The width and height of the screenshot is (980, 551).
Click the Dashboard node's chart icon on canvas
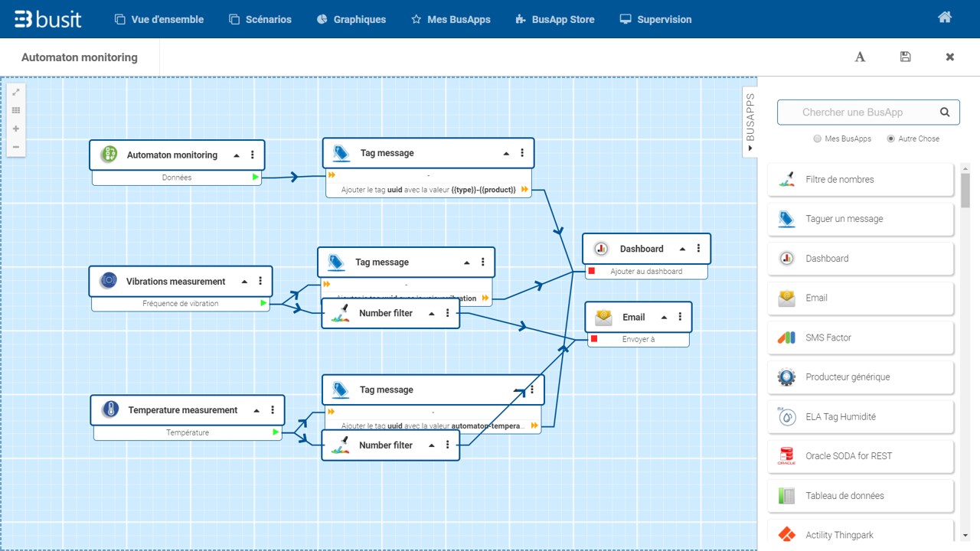[601, 249]
